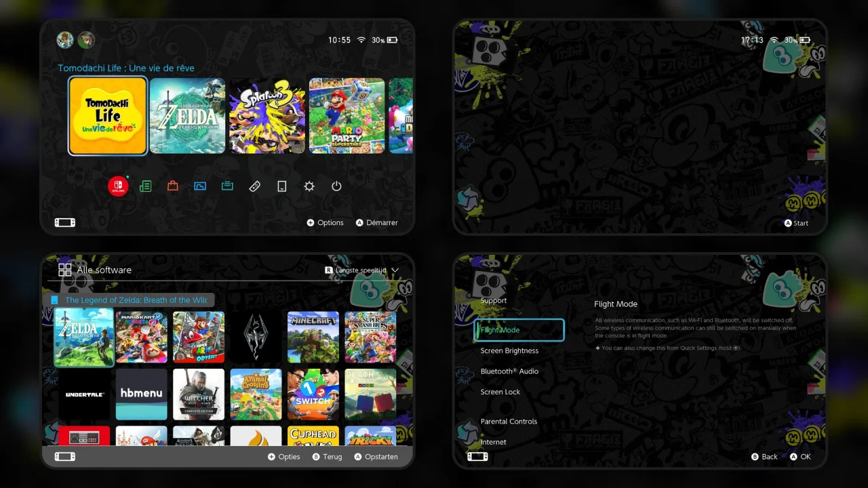868x488 pixels.
Task: Select the Tomodachi Life game tile
Action: click(108, 116)
